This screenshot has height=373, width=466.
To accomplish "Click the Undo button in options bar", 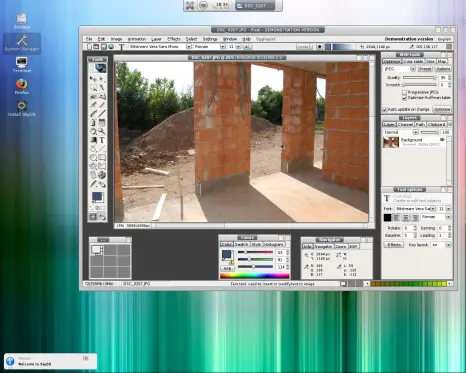I will pyautogui.click(x=303, y=47).
